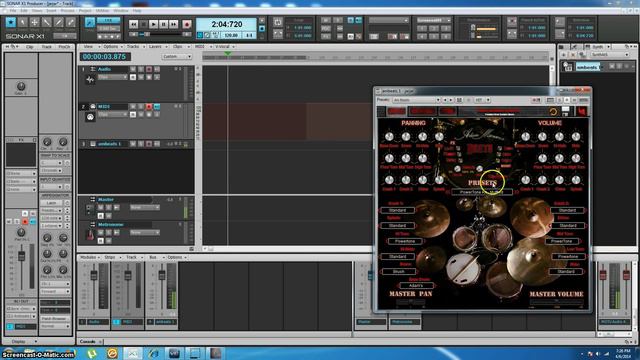Select the Draw pencil tool
The image size is (640, 360).
(x=59, y=22)
